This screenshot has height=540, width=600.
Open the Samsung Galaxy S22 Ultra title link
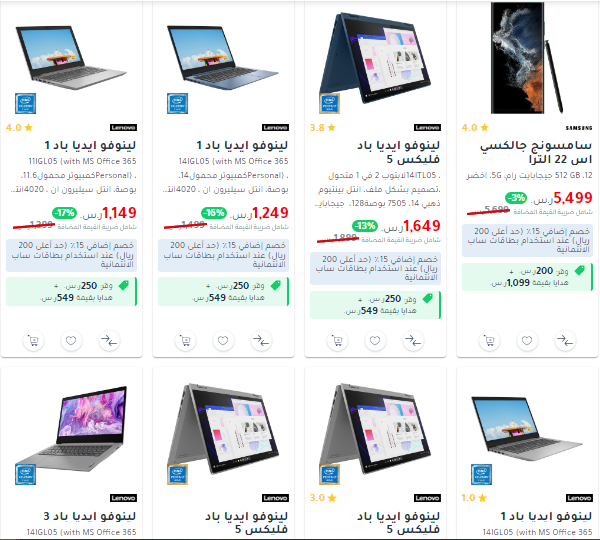pyautogui.click(x=536, y=152)
